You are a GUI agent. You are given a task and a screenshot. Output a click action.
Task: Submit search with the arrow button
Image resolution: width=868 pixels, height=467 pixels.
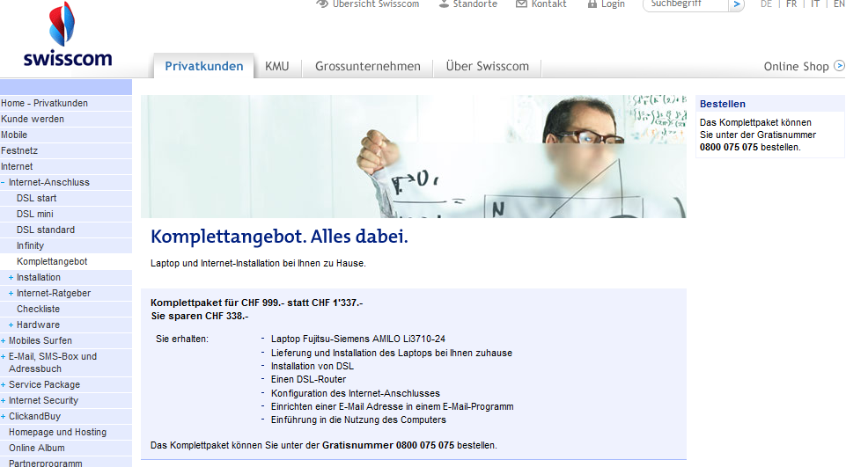pos(737,4)
